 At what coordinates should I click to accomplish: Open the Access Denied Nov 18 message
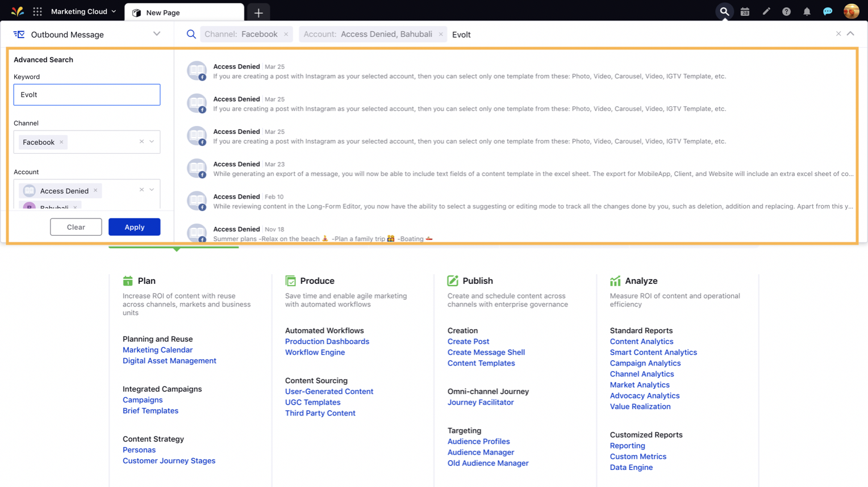click(520, 234)
